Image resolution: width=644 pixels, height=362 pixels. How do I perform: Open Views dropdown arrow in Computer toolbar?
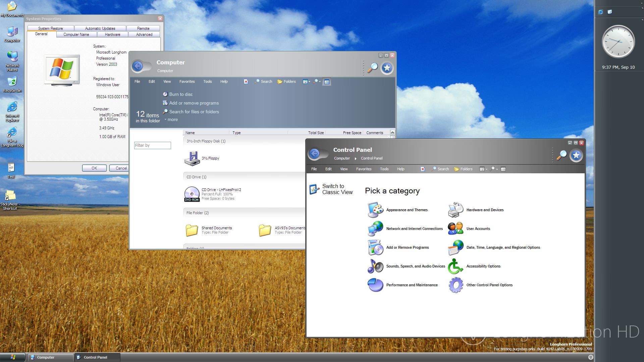click(309, 82)
